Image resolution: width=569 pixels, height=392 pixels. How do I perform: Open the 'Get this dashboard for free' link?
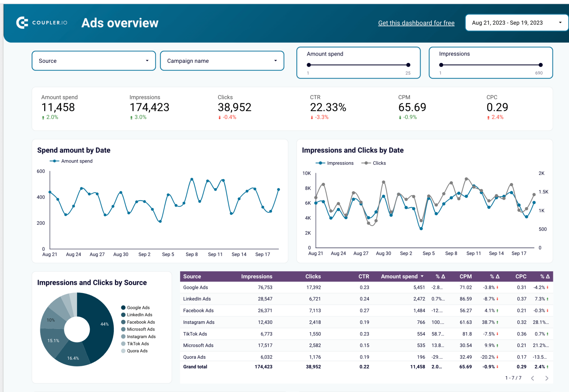click(416, 23)
